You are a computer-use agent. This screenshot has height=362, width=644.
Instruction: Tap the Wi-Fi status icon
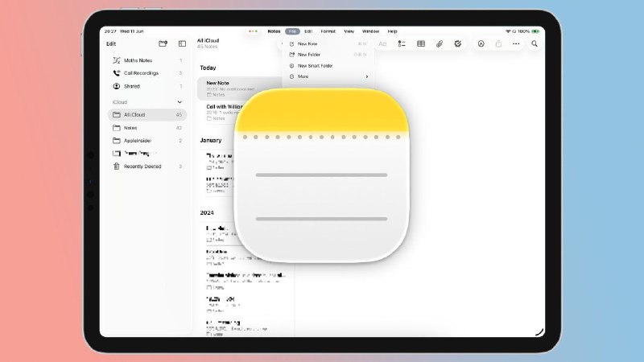(x=508, y=31)
